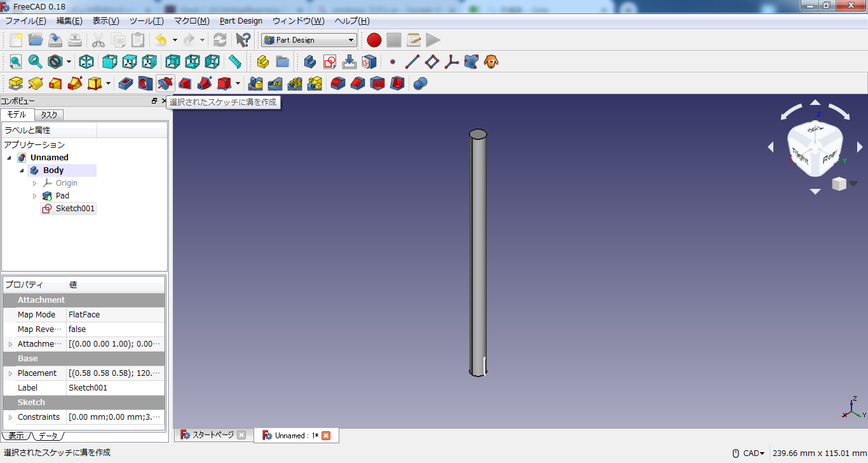Create a new empty document
The height and width of the screenshot is (463, 868).
16,40
